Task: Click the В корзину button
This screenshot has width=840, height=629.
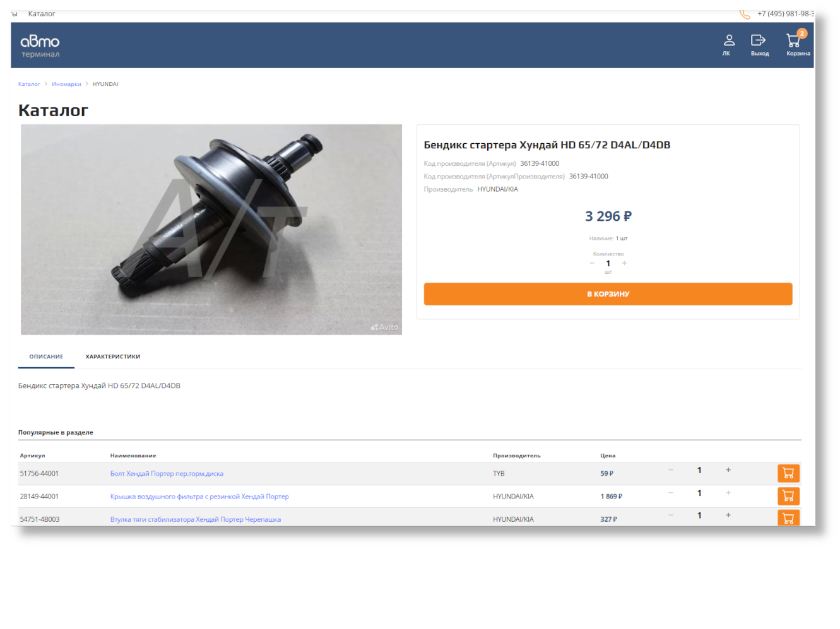Action: coord(608,294)
